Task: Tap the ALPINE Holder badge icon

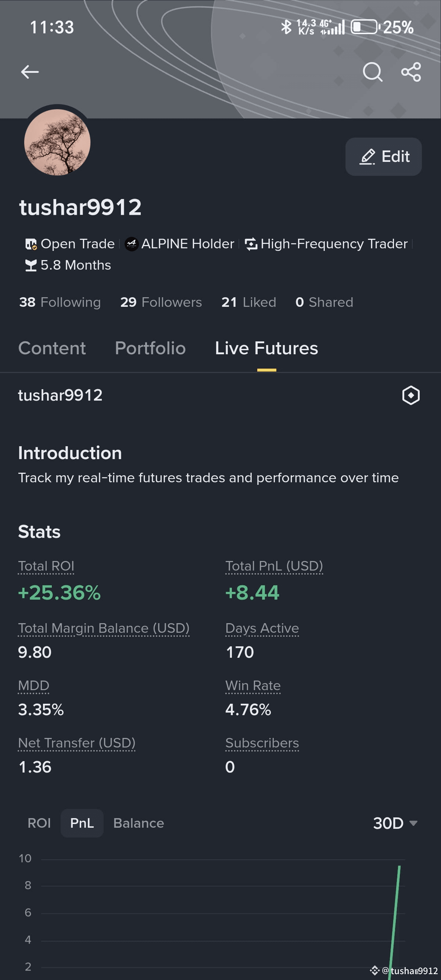Action: coord(132,244)
